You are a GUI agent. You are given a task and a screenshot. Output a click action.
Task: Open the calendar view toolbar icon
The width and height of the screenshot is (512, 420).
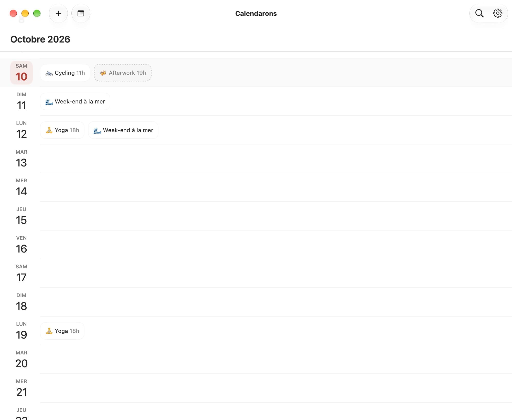click(x=81, y=13)
